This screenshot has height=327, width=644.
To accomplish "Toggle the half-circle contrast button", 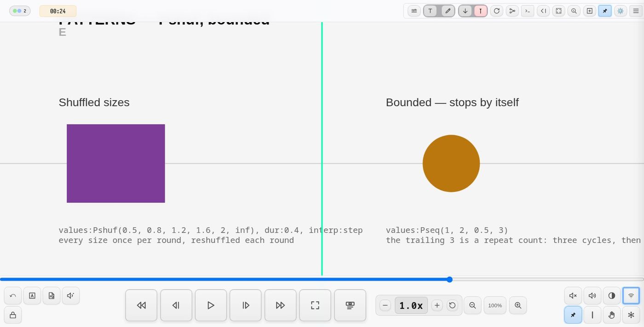I will coord(612,296).
